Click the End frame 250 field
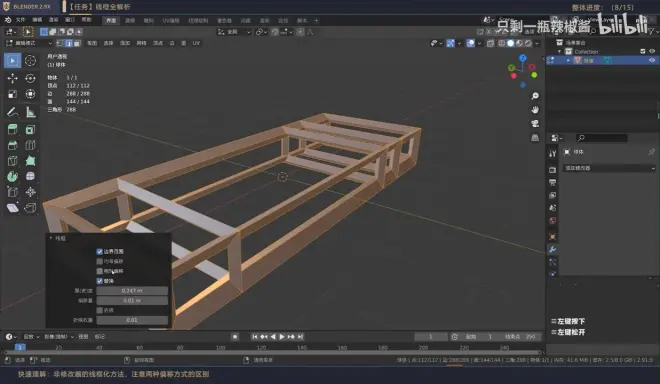Screen dimensions: 660x384 coord(519,337)
